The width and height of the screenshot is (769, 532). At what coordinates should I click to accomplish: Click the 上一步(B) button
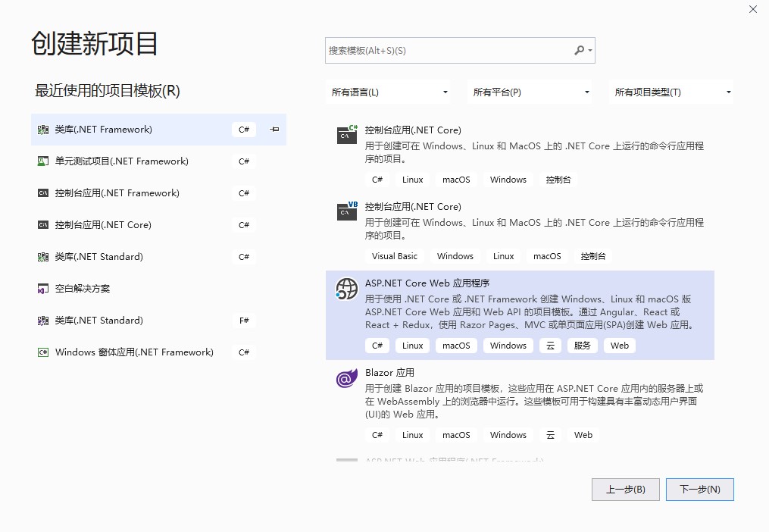625,490
